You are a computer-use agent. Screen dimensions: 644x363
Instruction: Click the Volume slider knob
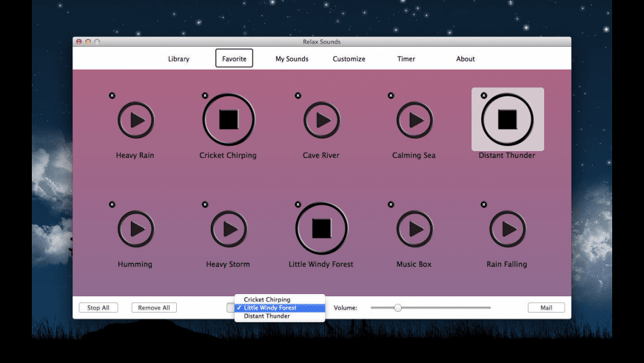pos(398,307)
